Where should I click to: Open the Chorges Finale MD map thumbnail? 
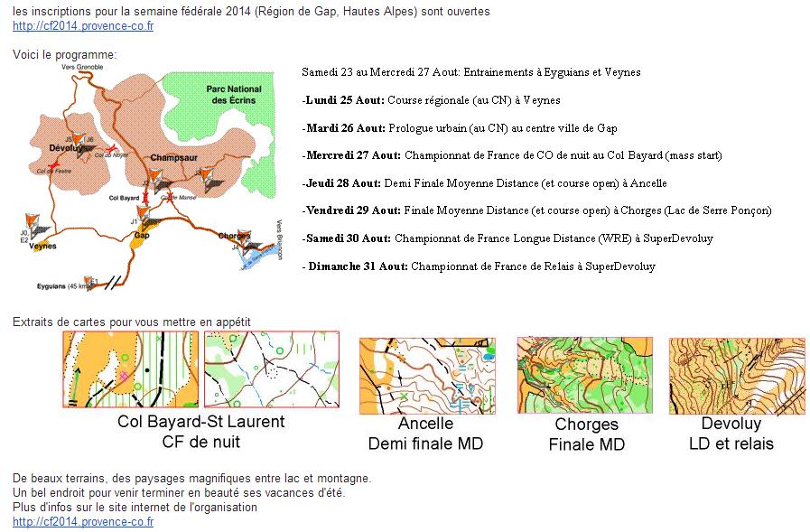584,375
